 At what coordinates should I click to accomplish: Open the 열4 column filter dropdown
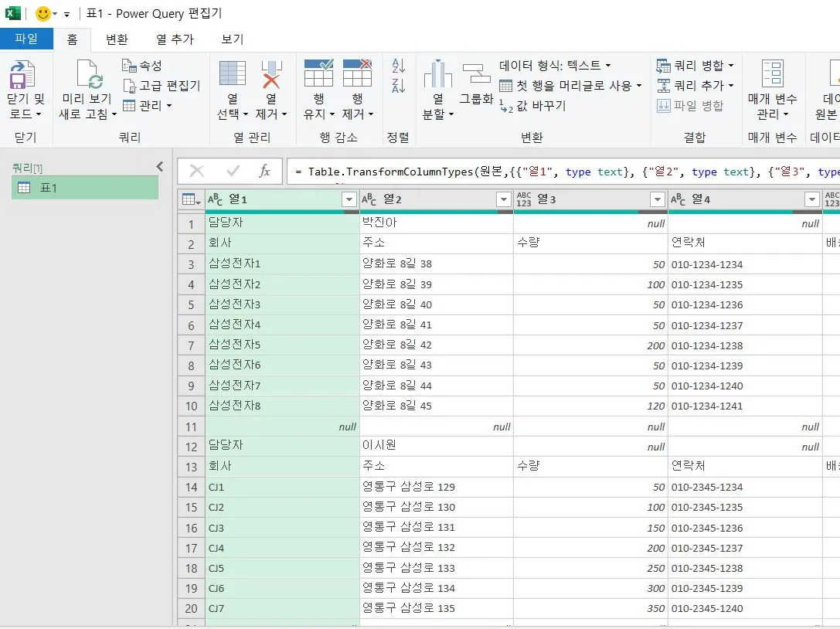(x=812, y=200)
